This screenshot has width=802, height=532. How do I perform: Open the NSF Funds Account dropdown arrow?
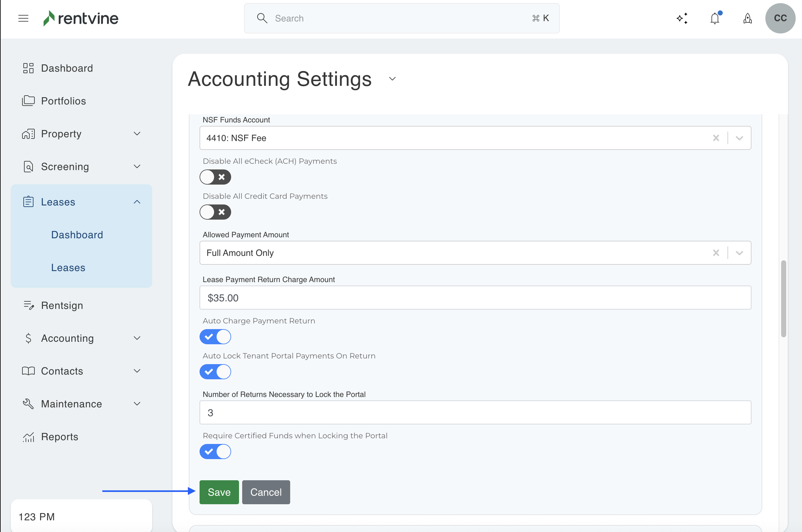pos(739,138)
